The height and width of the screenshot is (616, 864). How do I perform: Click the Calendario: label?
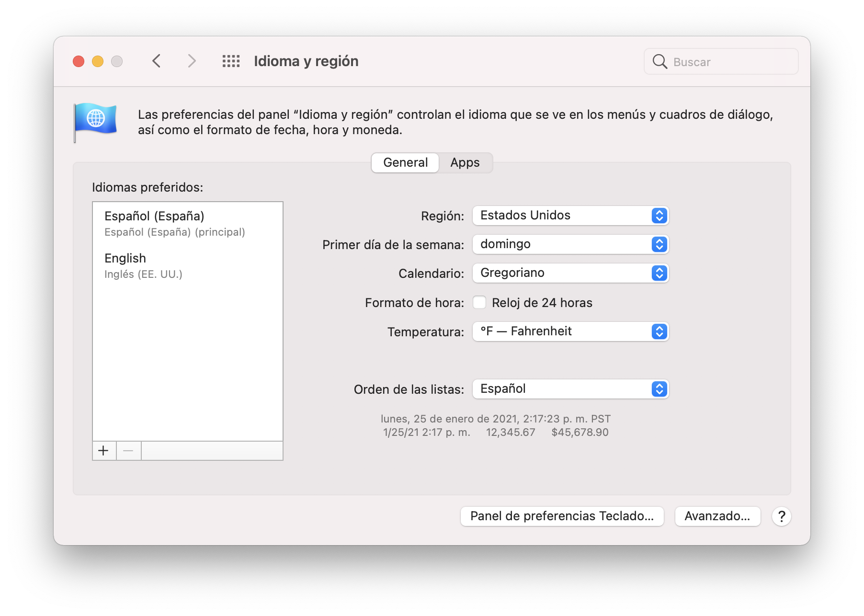coord(432,274)
